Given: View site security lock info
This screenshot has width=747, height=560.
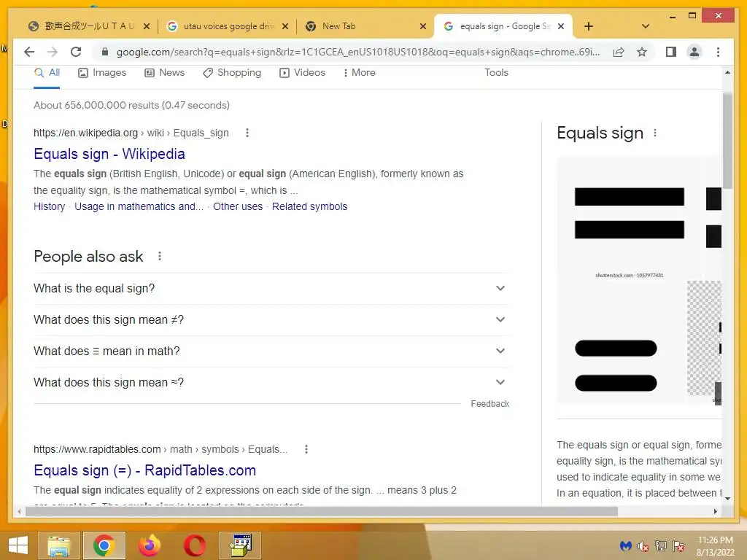Looking at the screenshot, I should click(105, 52).
